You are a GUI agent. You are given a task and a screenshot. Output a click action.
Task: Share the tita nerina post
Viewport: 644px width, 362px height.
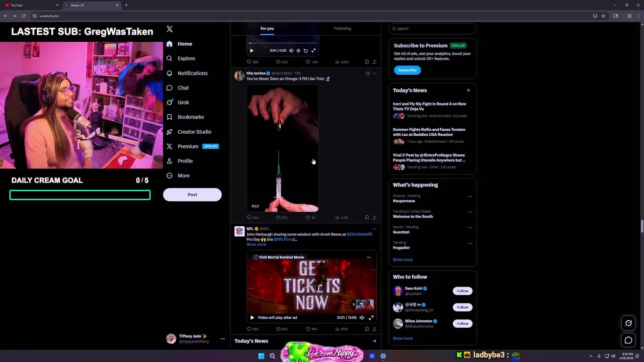(x=374, y=218)
